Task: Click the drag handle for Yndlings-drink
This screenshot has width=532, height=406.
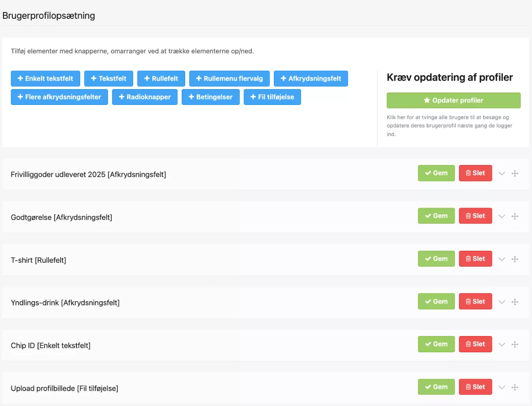Action: (x=515, y=302)
